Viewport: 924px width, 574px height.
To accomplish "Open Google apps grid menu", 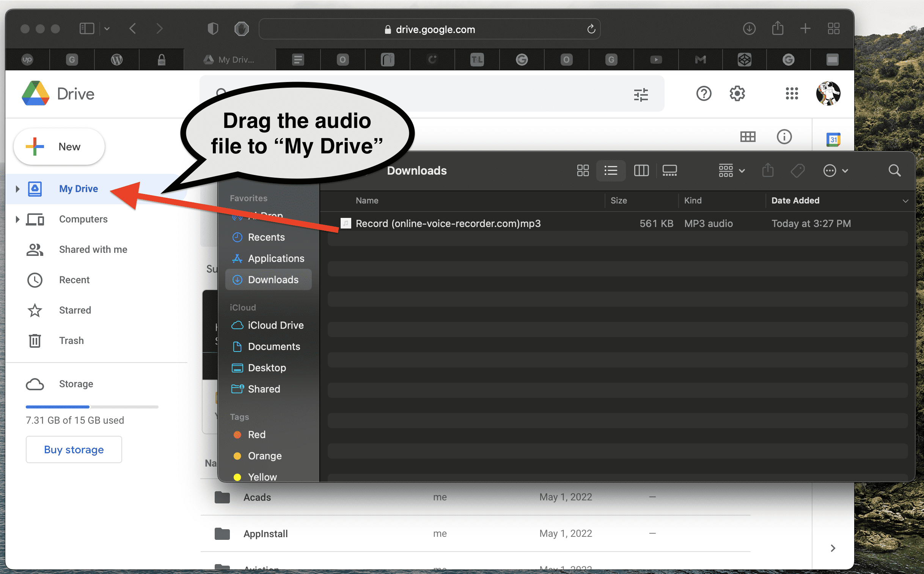I will (x=792, y=94).
